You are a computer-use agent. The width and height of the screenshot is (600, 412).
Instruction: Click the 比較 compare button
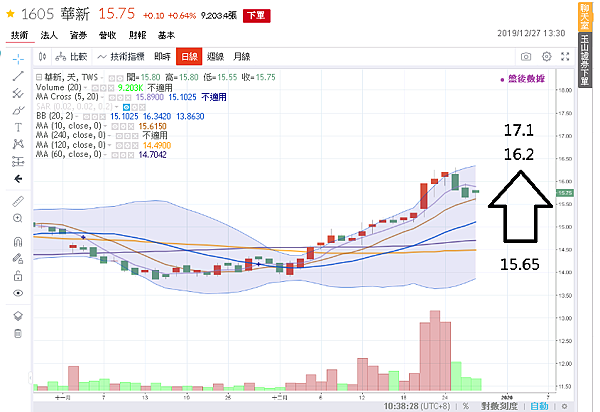pyautogui.click(x=72, y=57)
